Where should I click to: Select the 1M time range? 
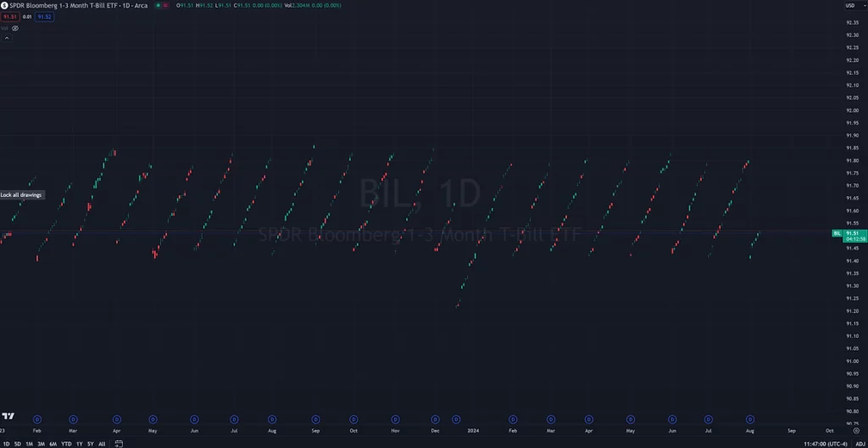(x=30, y=444)
